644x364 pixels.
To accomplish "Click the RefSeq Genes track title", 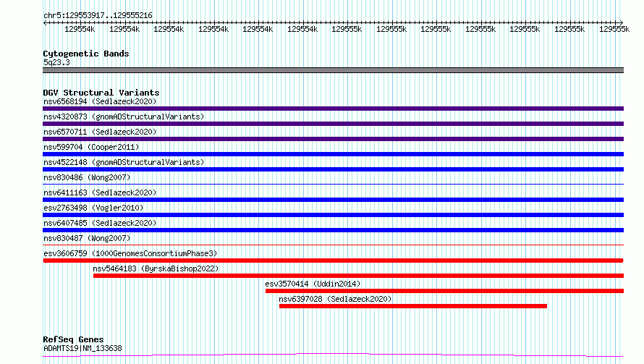I will [x=73, y=339].
